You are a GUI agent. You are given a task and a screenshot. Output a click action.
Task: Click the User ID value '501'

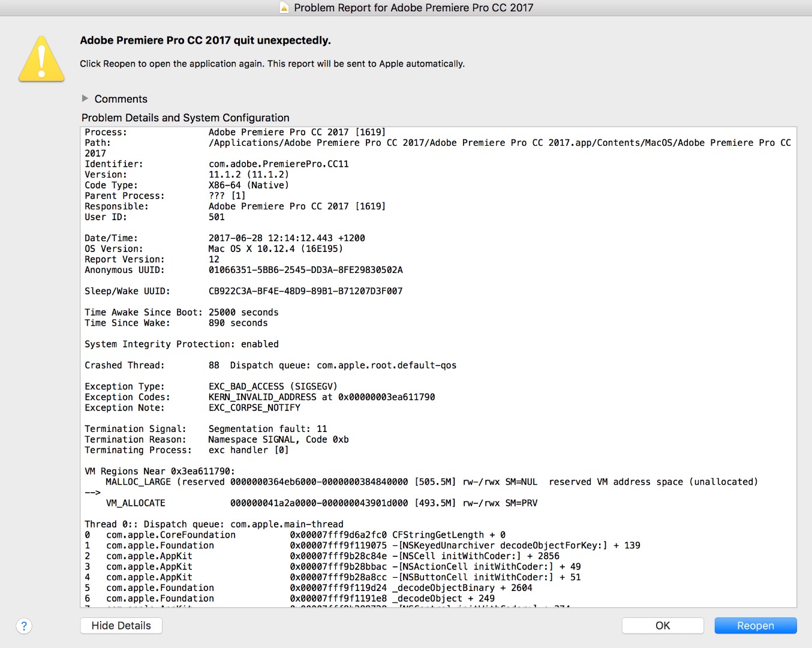click(x=216, y=217)
